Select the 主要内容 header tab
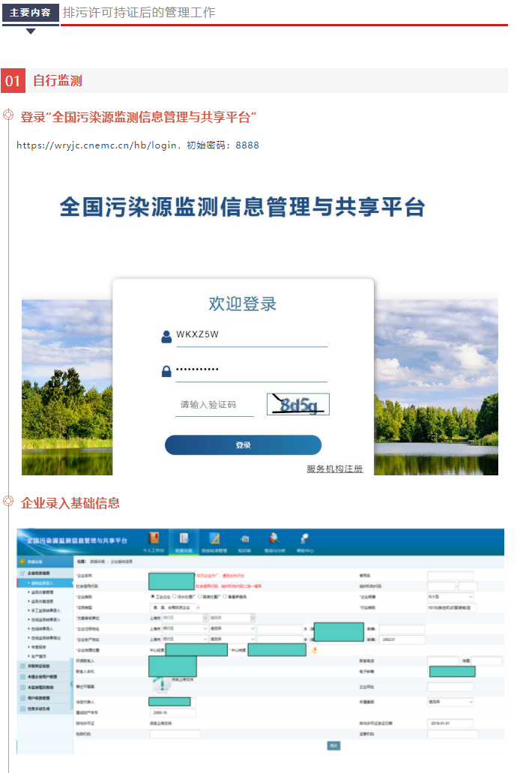Screen dimensions: 532x773 tap(31, 13)
